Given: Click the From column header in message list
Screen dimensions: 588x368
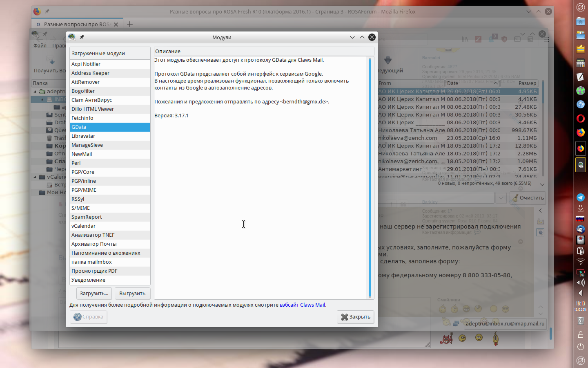Looking at the screenshot, I should pyautogui.click(x=411, y=83).
